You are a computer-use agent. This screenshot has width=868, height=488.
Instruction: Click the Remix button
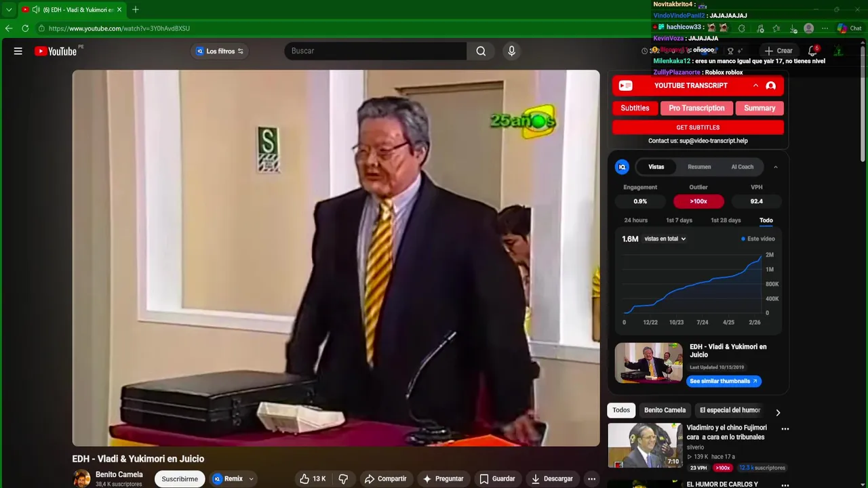pos(228,479)
